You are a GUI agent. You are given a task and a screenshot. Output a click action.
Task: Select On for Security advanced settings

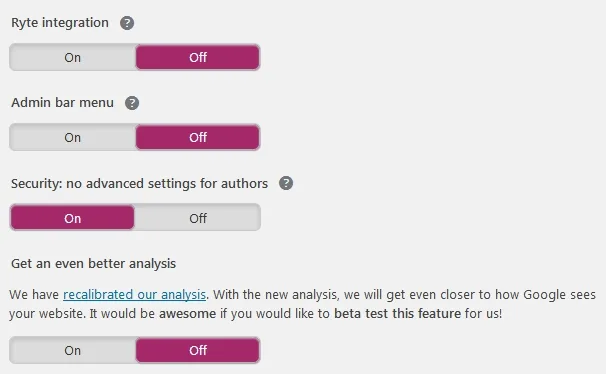point(72,218)
